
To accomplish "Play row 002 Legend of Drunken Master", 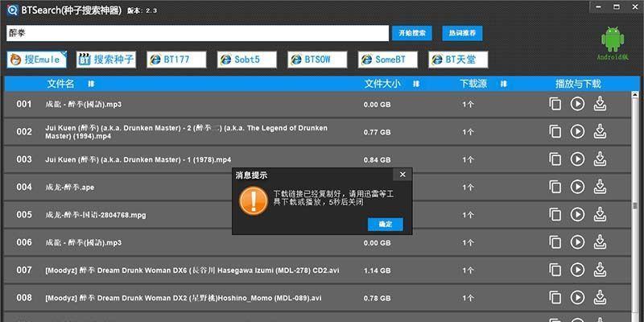I will tap(577, 131).
